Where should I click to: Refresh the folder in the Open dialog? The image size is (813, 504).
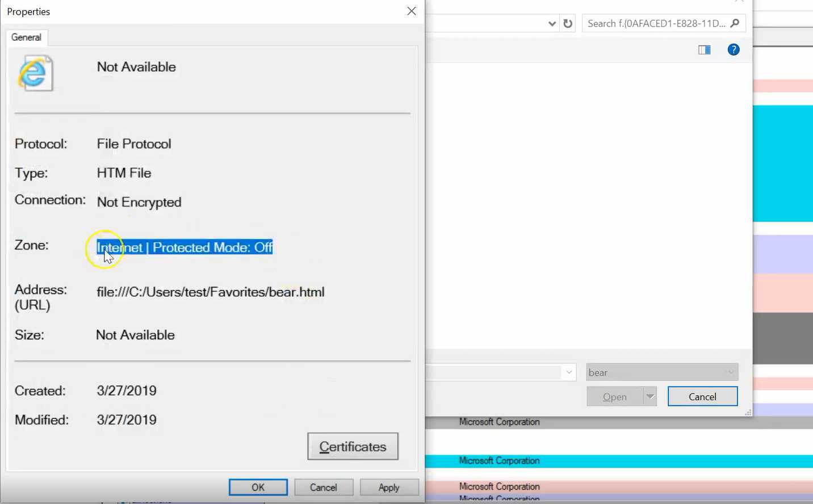pyautogui.click(x=568, y=23)
